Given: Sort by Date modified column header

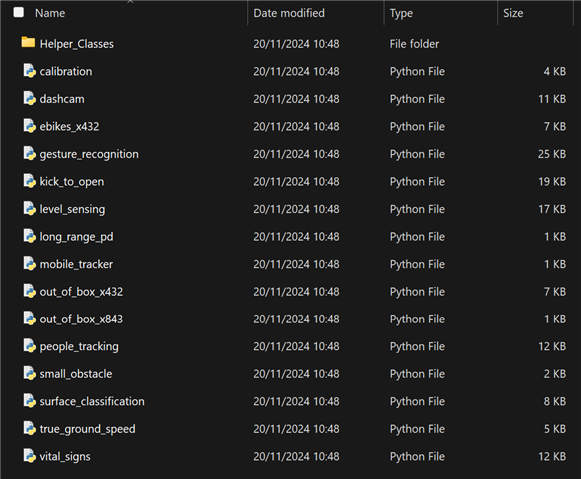Looking at the screenshot, I should point(289,13).
